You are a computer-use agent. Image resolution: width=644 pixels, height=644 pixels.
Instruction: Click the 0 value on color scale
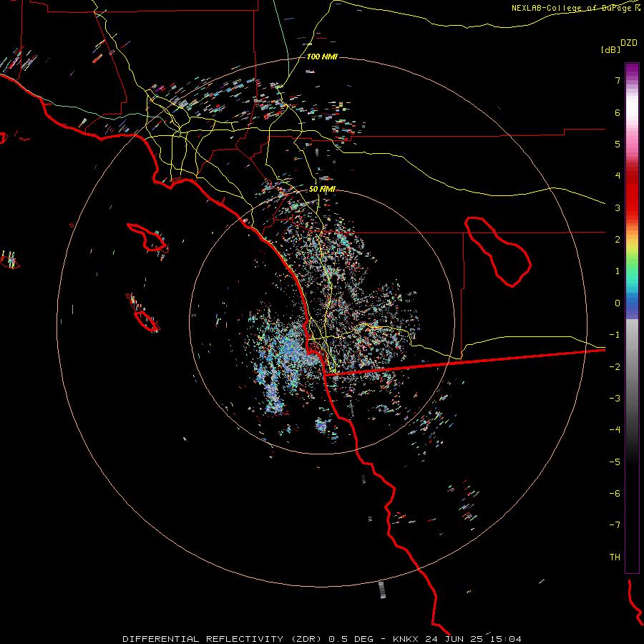tap(618, 303)
